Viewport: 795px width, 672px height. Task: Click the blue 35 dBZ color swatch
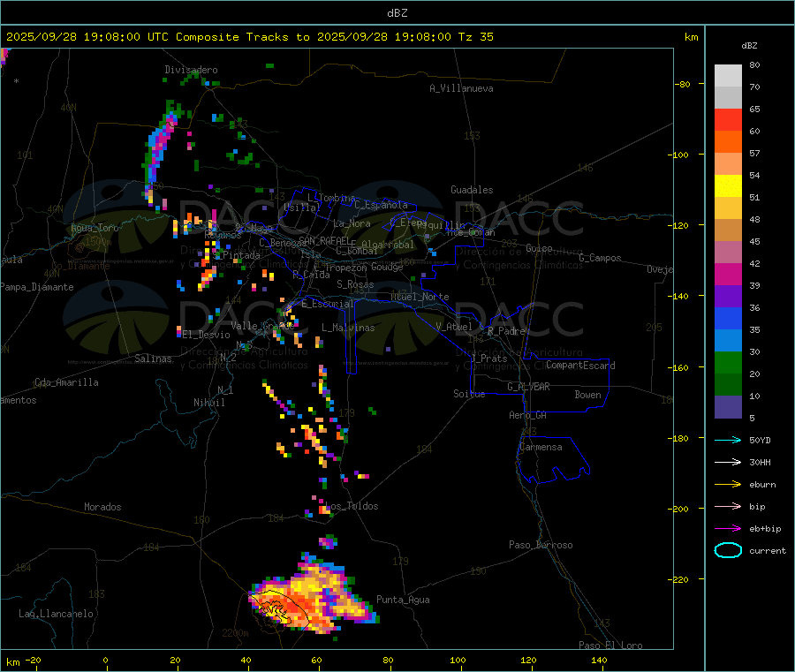[728, 318]
